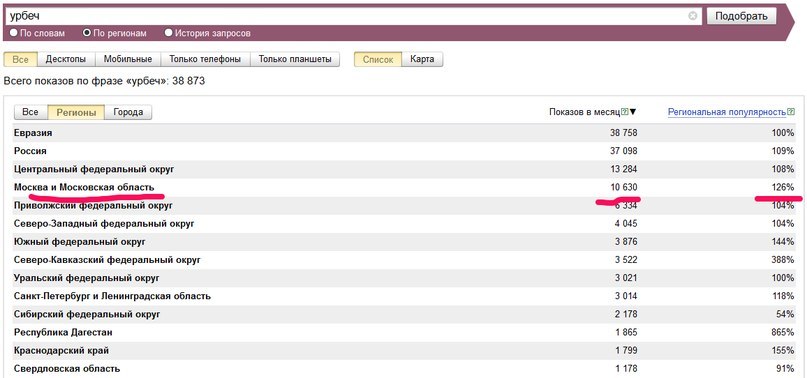The width and height of the screenshot is (807, 378).
Task: Switch the device filter to Все
Action: 20,59
